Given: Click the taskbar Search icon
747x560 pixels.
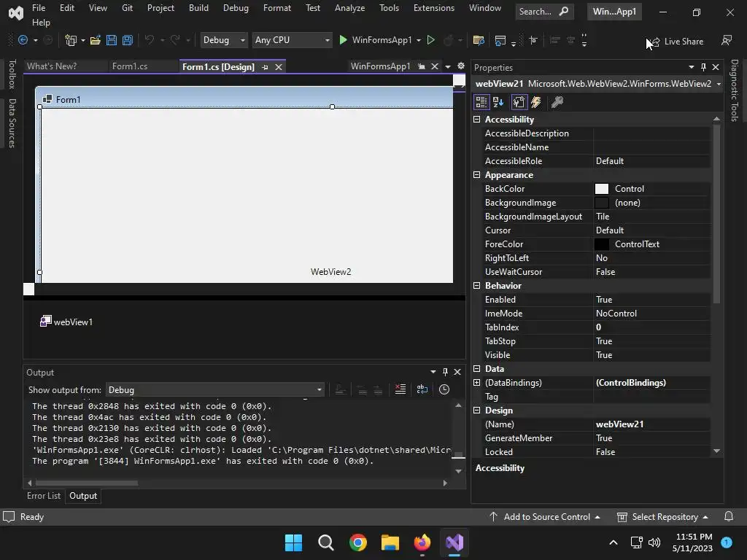Looking at the screenshot, I should point(326,542).
